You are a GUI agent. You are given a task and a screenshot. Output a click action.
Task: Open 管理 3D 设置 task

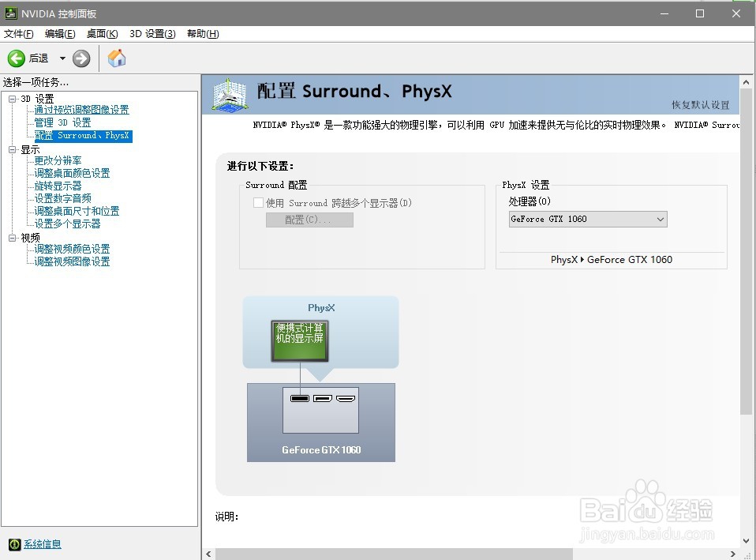62,122
